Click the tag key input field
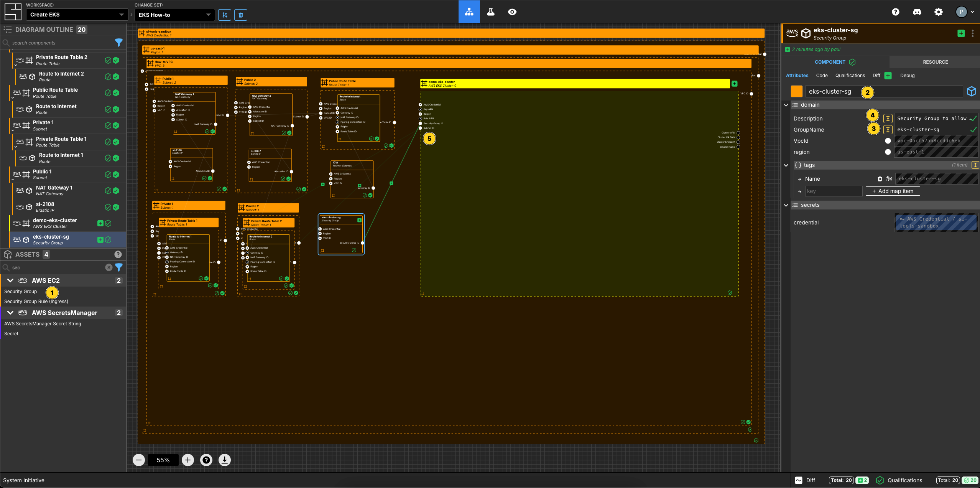The height and width of the screenshot is (488, 980). 833,191
